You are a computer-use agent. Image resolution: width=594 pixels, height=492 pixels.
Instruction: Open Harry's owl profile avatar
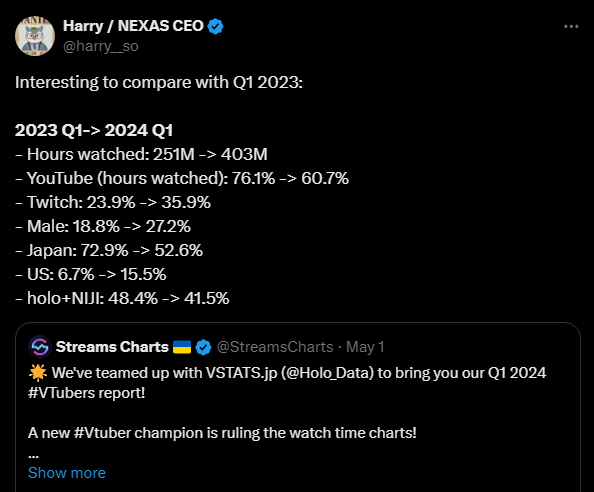pos(35,36)
